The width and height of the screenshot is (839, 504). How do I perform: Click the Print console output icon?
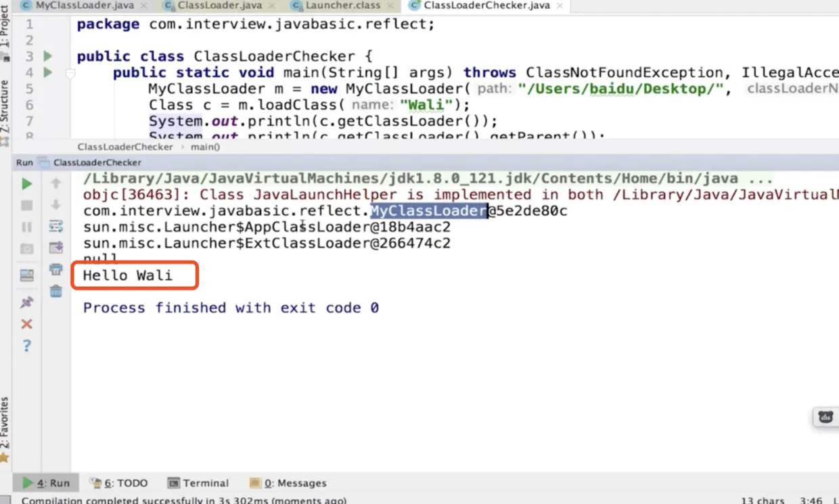tap(56, 269)
